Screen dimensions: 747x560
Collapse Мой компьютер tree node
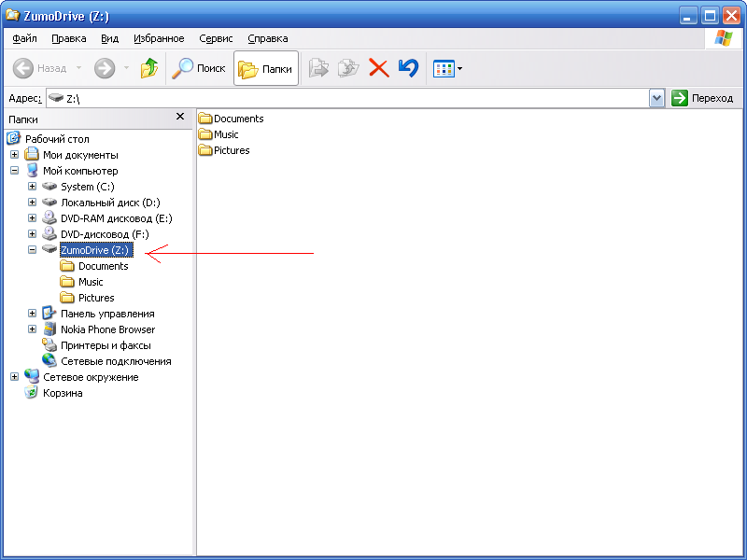tap(14, 171)
